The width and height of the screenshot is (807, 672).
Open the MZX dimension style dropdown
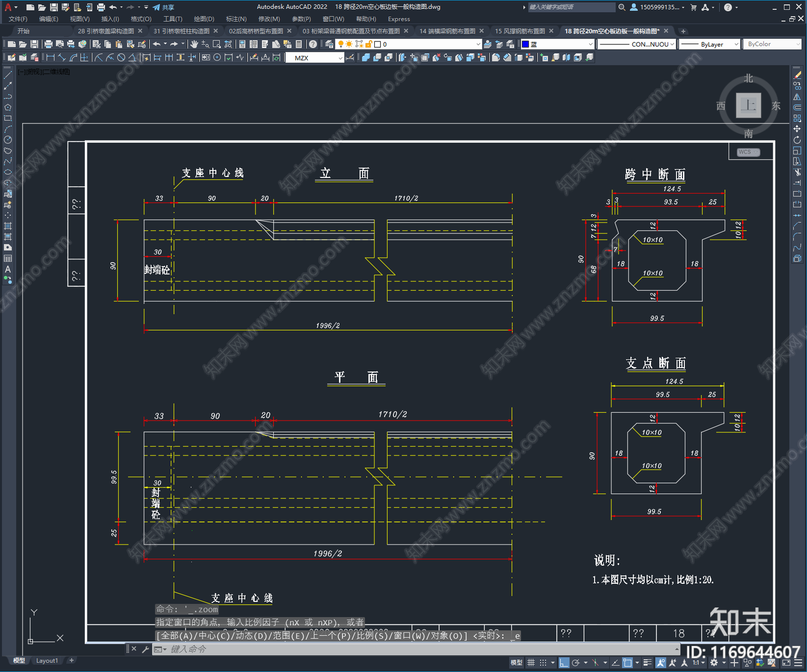pos(315,58)
